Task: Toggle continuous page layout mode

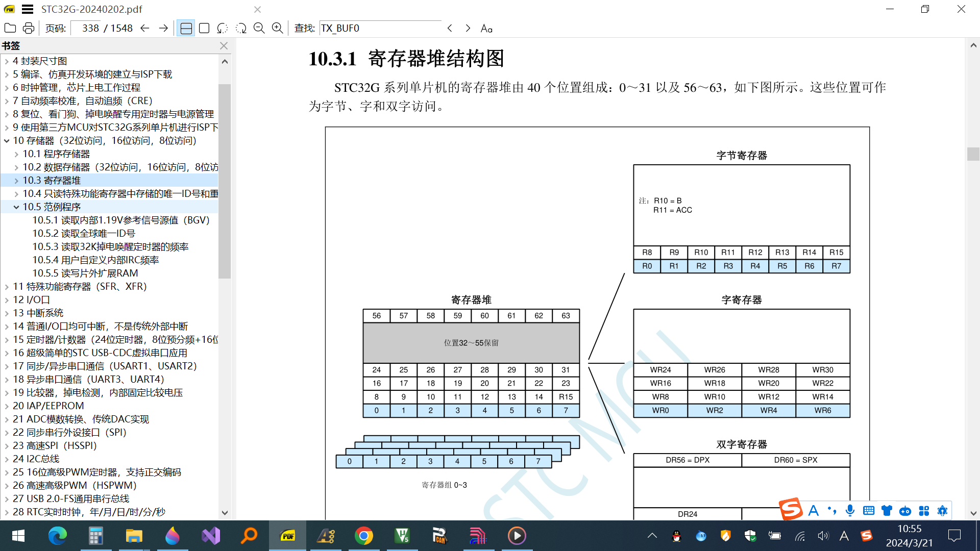Action: tap(186, 28)
